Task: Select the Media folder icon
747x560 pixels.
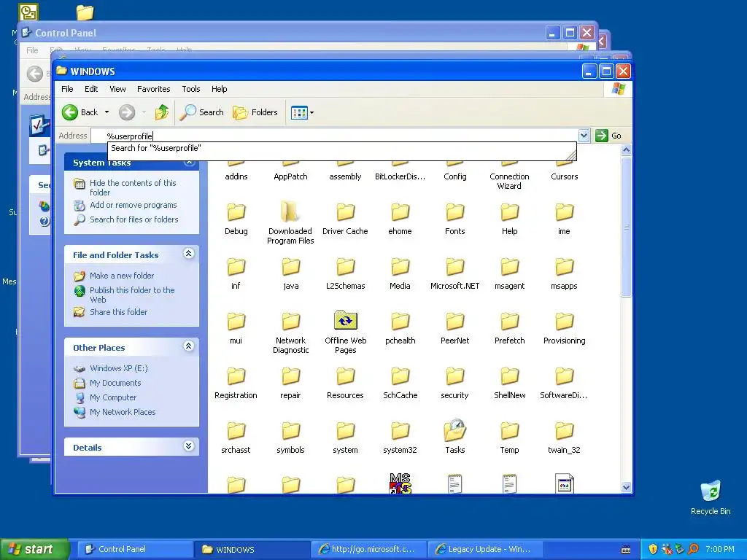Action: click(400, 267)
